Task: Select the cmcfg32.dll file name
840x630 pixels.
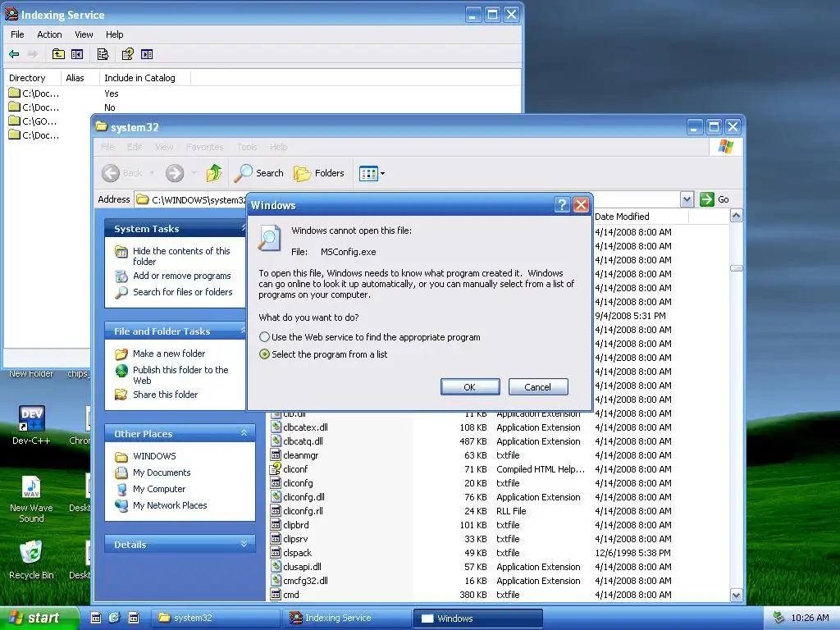Action: point(305,581)
